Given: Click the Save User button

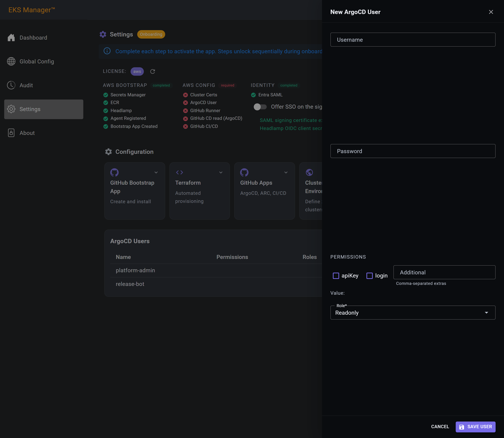Looking at the screenshot, I should click(x=475, y=427).
